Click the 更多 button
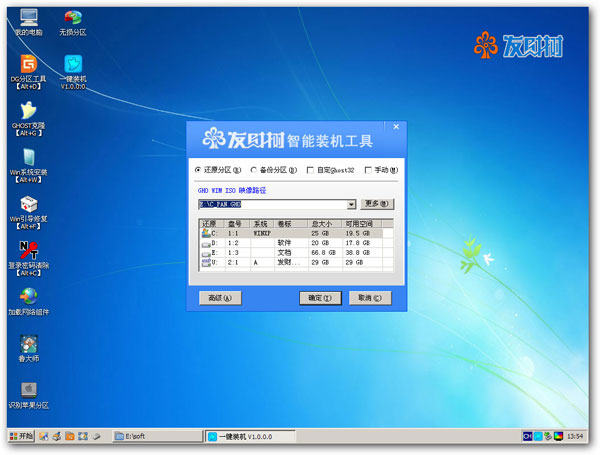600x455 pixels. [x=377, y=204]
